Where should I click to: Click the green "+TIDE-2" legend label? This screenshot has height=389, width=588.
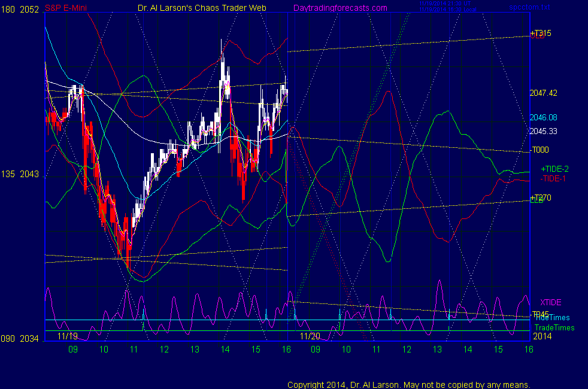point(554,169)
